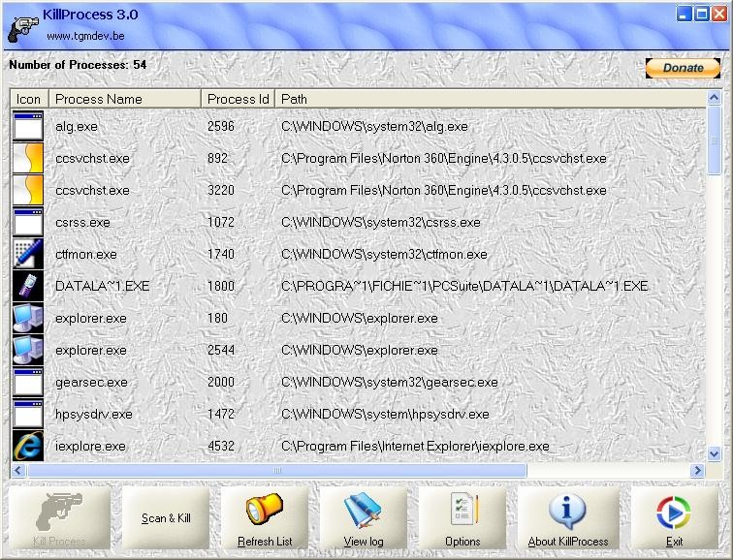The image size is (733, 560).
Task: Click explorer.exe computer icon for PID 180
Action: [x=28, y=318]
